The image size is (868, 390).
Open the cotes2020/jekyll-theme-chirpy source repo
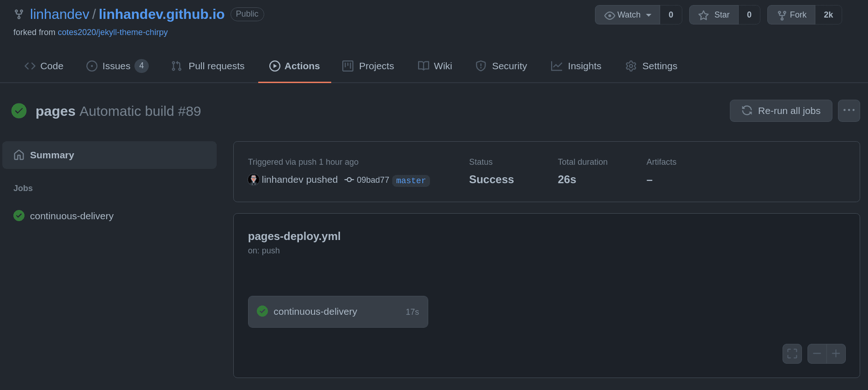pyautogui.click(x=113, y=32)
